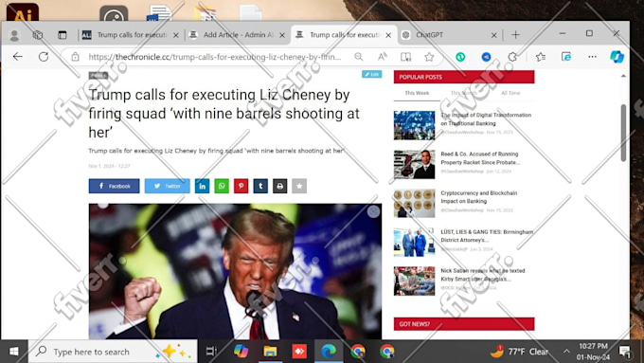The width and height of the screenshot is (644, 363).
Task: Open the Adobe Illustrator desktop icon
Action: [x=23, y=12]
